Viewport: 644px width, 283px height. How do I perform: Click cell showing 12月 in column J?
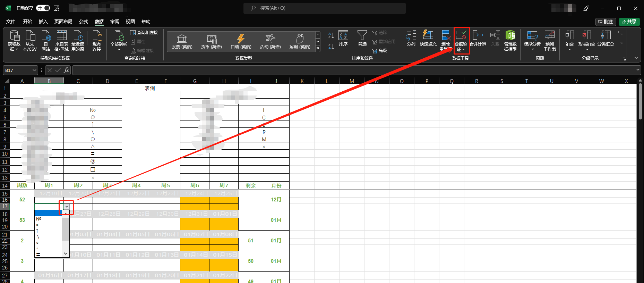(x=276, y=200)
